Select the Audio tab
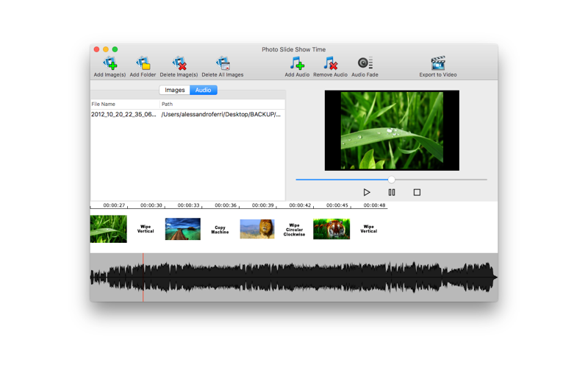This screenshot has width=588, height=368. click(203, 90)
